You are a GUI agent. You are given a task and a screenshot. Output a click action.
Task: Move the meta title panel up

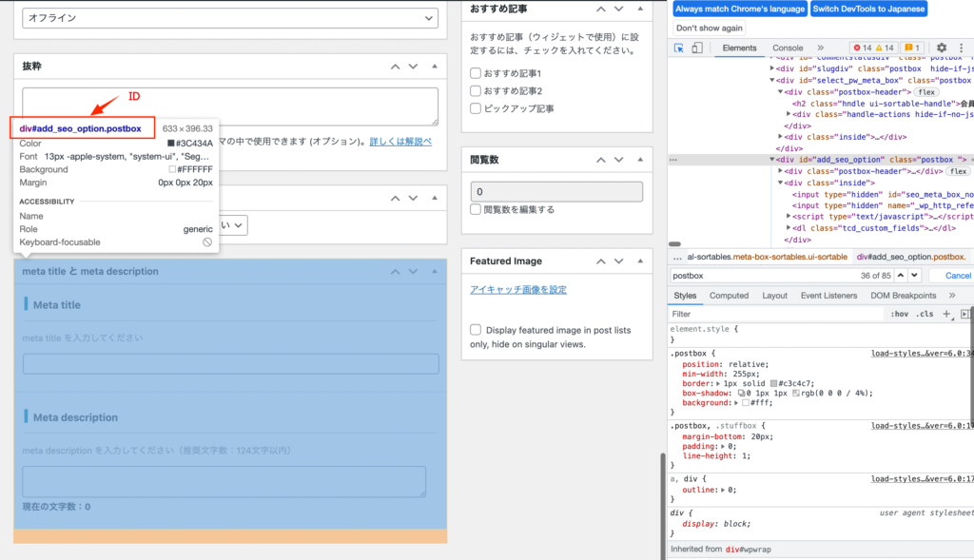pyautogui.click(x=395, y=271)
